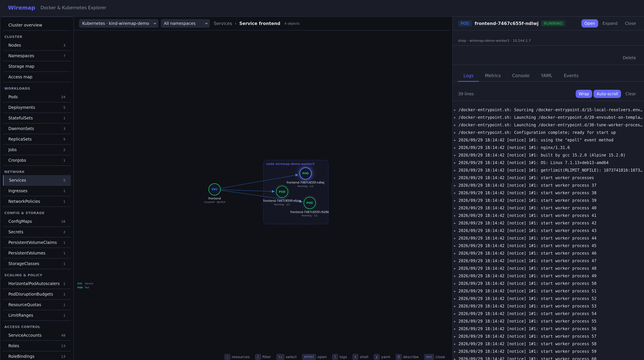Switch to the Console tab
The height and width of the screenshot is (360, 644).
[x=521, y=75]
